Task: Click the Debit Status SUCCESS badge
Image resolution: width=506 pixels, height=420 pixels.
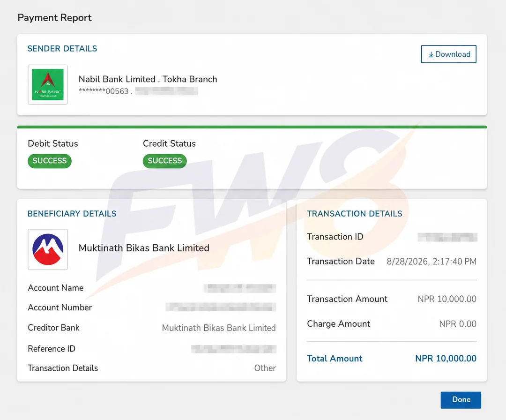Action: 50,161
